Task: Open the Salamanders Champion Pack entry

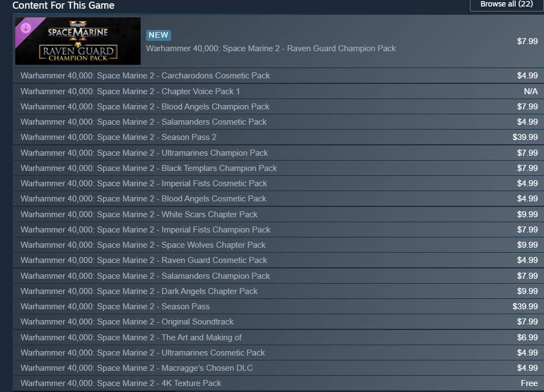Action: tap(278, 276)
